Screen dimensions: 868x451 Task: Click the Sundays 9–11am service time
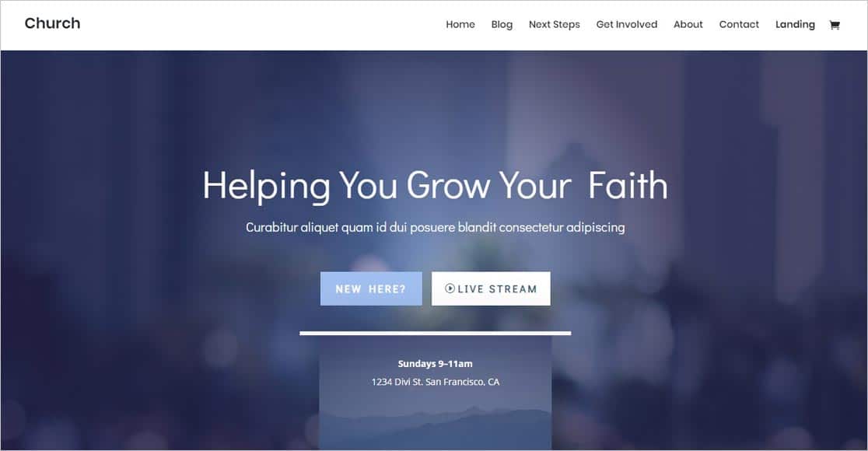[x=435, y=364]
